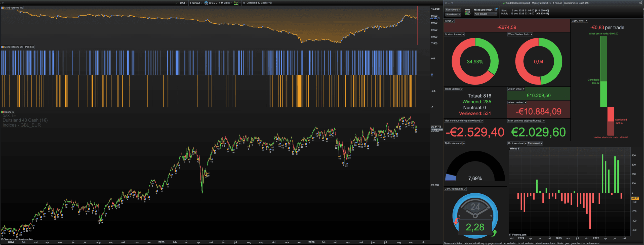Viewport: 644px width, 245px height.
Task: Click the Koers panel label
Action: pyautogui.click(x=7, y=112)
